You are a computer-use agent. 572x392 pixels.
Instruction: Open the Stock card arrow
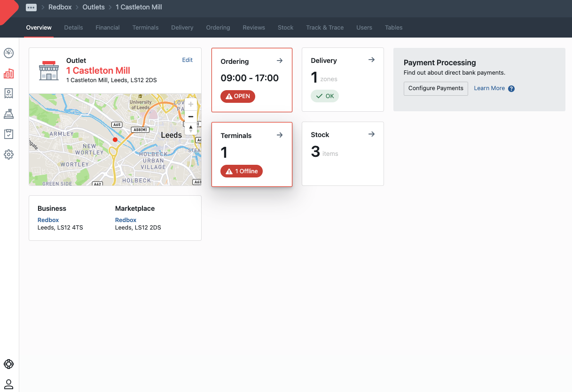pos(371,134)
